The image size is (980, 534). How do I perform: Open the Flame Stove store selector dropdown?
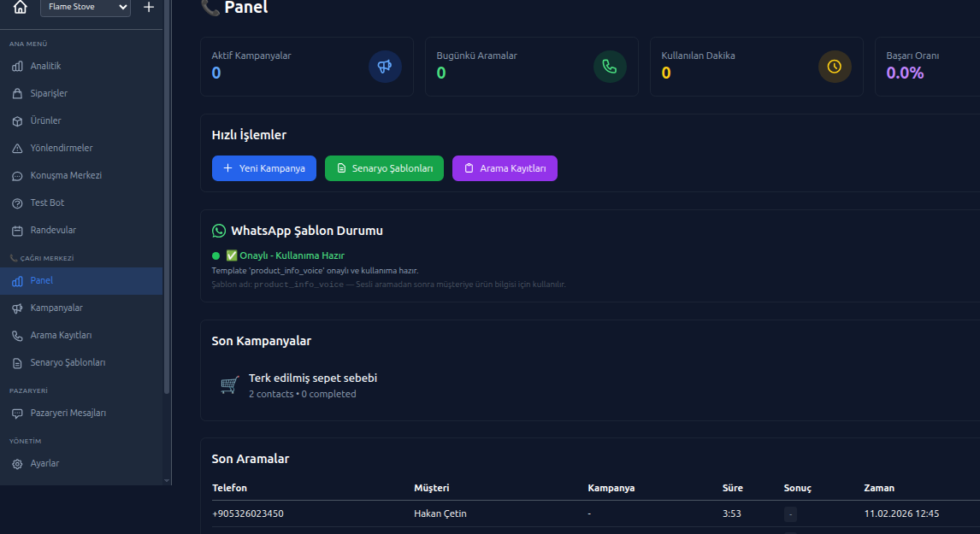(85, 7)
